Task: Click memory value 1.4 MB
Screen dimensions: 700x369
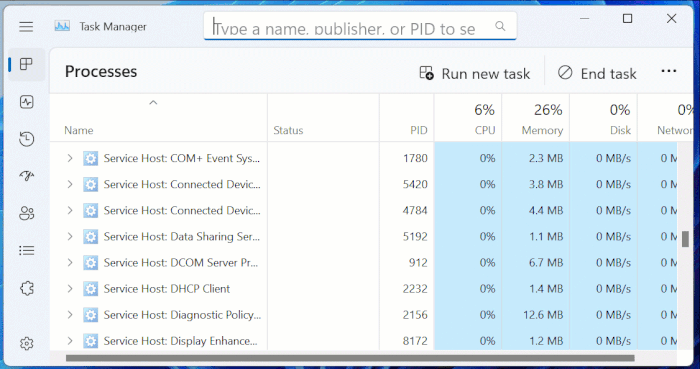Action: tap(546, 289)
